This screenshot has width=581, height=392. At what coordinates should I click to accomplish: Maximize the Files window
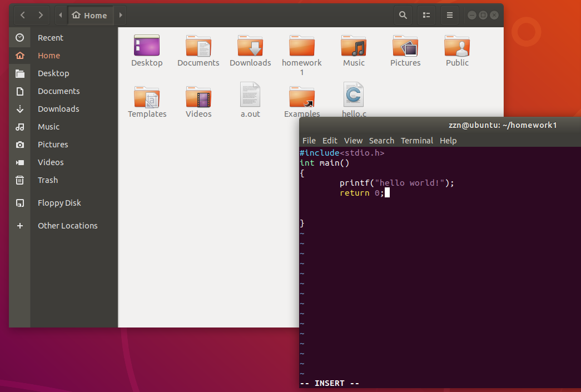tap(483, 15)
